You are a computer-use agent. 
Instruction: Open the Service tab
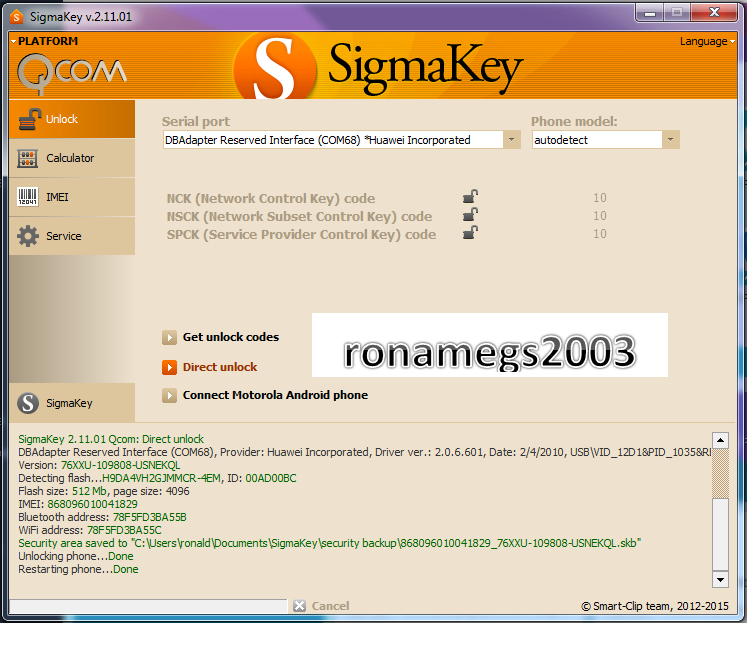72,236
